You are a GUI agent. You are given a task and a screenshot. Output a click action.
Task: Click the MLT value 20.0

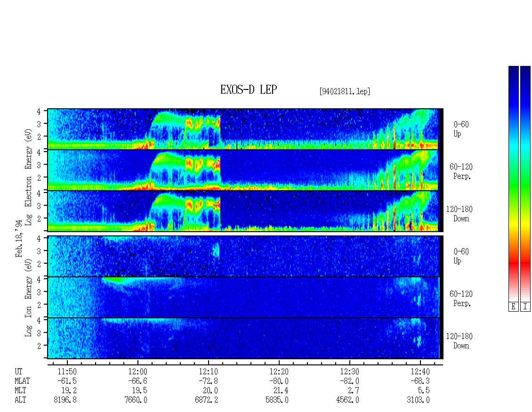(x=210, y=391)
